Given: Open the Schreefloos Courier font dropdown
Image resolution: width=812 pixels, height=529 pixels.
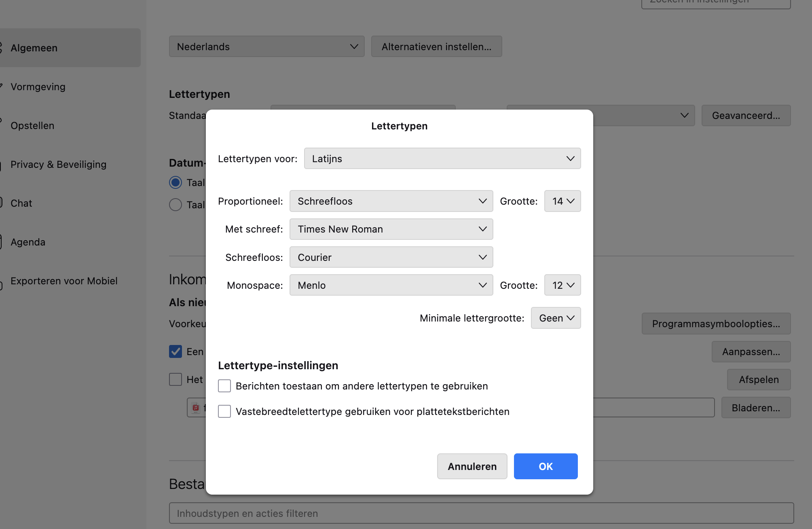Looking at the screenshot, I should [391, 257].
